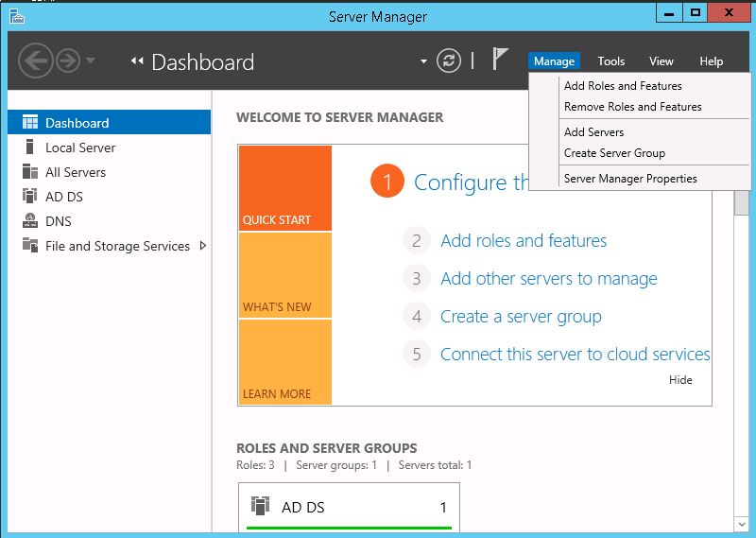Click the forward navigation arrow icon
This screenshot has height=538, width=756.
tap(68, 61)
